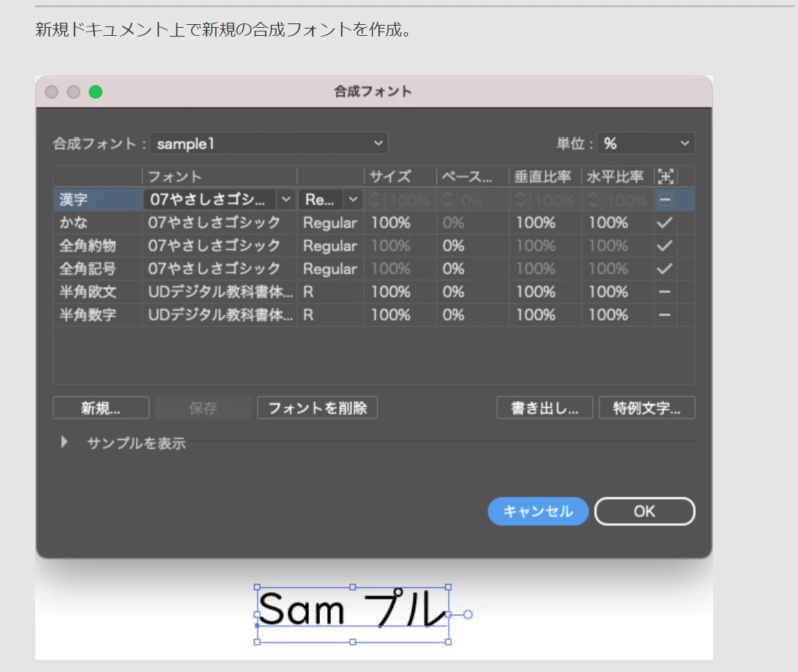Click the 全角約物 row baseline 0% value
The width and height of the screenshot is (798, 672).
pos(453,246)
